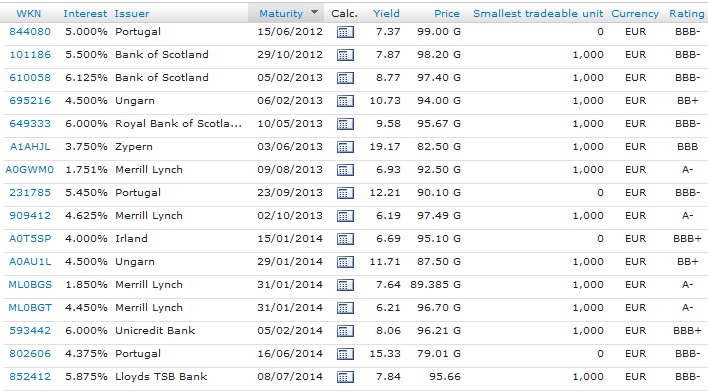Open calculator for Royal Bank of Scotland bond
Image resolution: width=708 pixels, height=392 pixels.
345,124
